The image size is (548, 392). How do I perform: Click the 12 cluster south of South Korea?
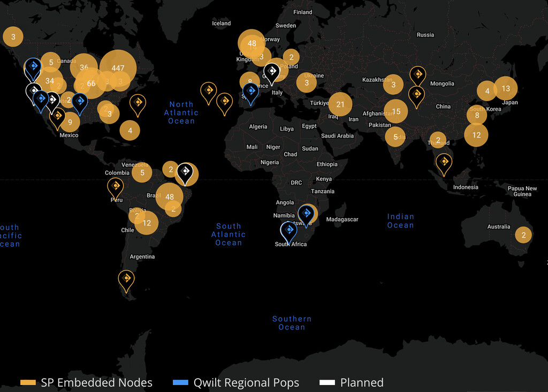476,135
